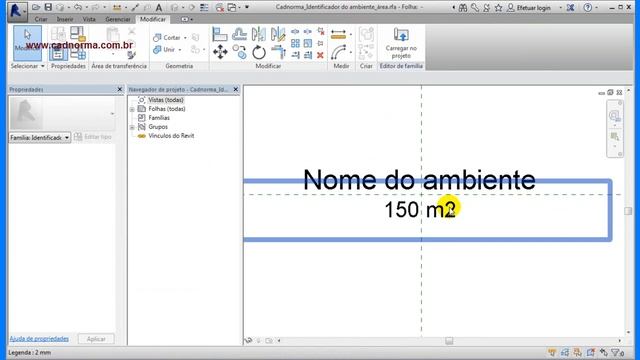The width and height of the screenshot is (640, 360).
Task: Select Vistas (todas) in project browser
Action: (166, 100)
